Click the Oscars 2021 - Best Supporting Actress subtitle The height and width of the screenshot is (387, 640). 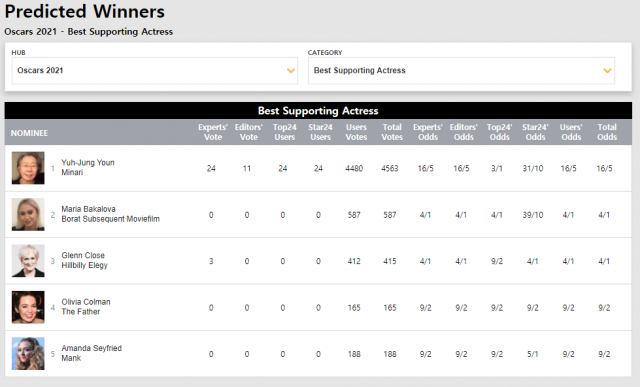pos(89,32)
